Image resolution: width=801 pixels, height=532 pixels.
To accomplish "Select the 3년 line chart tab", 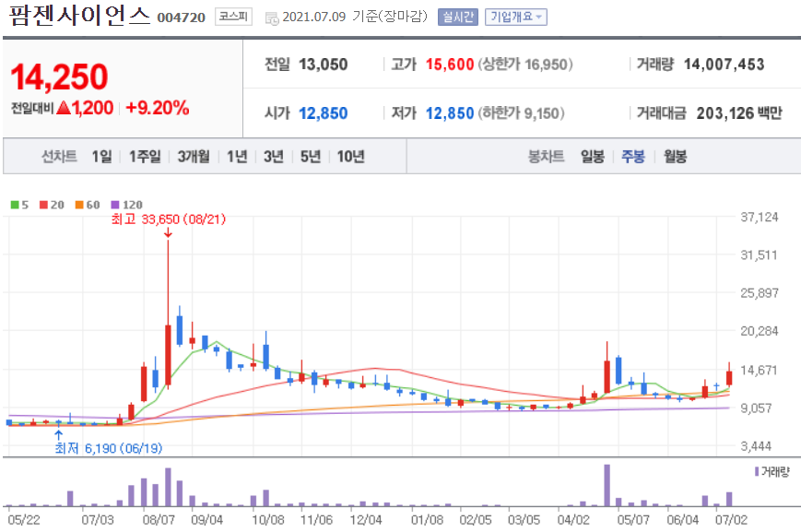I will 274,157.
